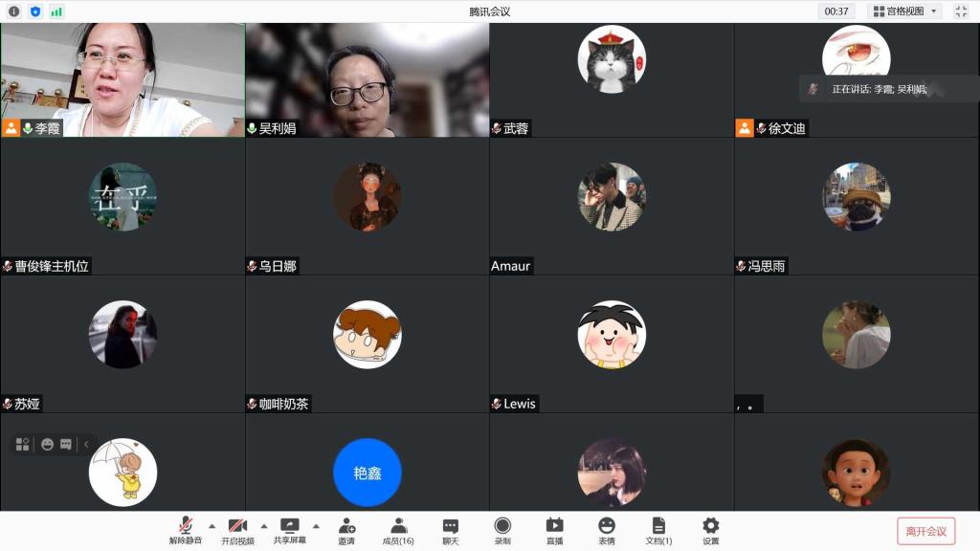The height and width of the screenshot is (551, 980).
Task: Open the 邀请 invite dialog
Action: (346, 530)
